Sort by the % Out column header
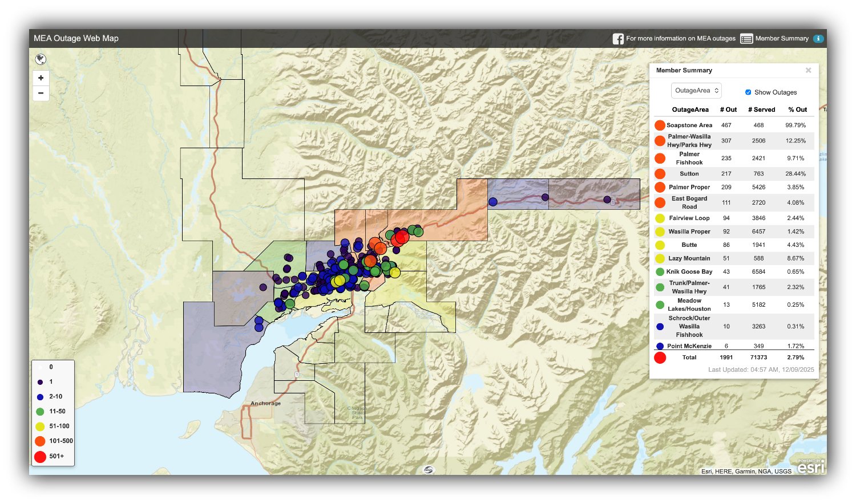This screenshot has width=856, height=504. [x=797, y=109]
